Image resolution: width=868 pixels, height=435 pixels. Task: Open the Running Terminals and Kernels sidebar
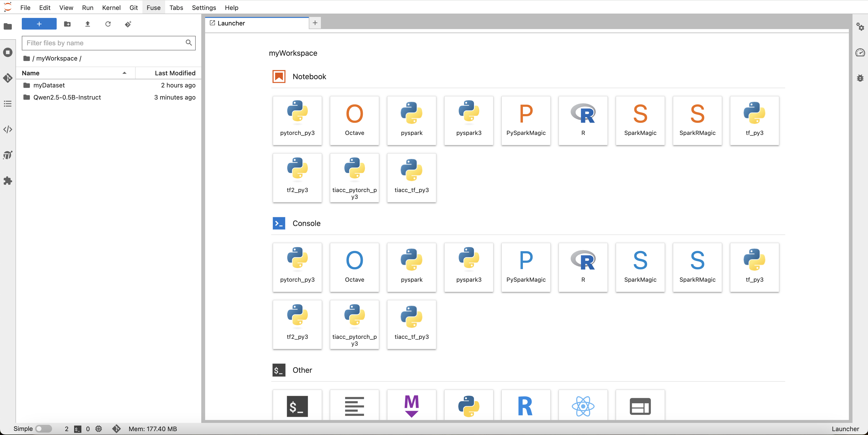pos(8,52)
